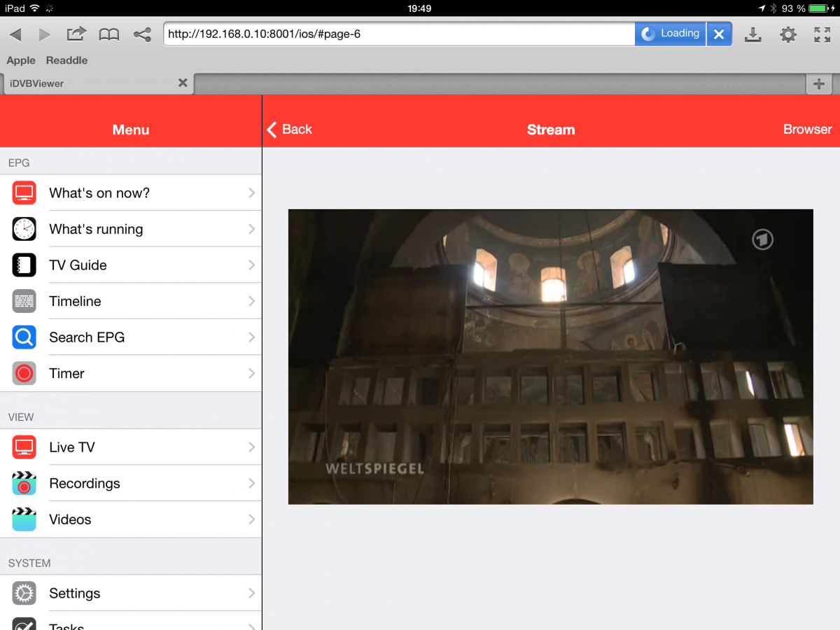The height and width of the screenshot is (630, 840).
Task: Open the What's on now? TV icon
Action: click(24, 192)
